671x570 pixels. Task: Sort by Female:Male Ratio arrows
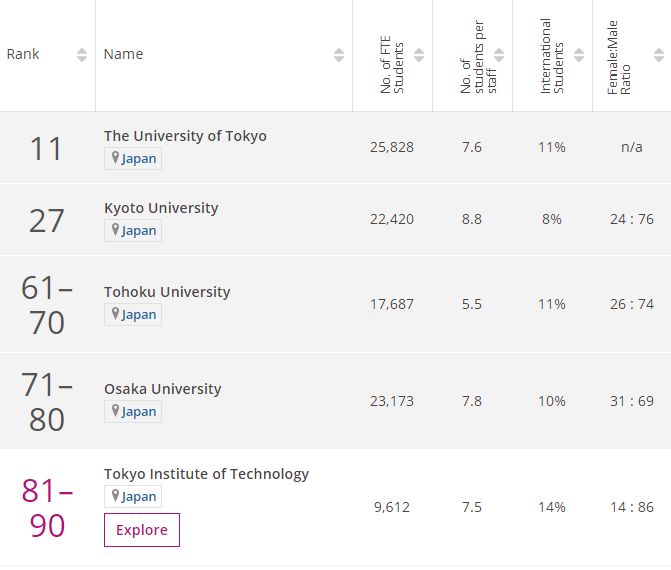tap(659, 55)
